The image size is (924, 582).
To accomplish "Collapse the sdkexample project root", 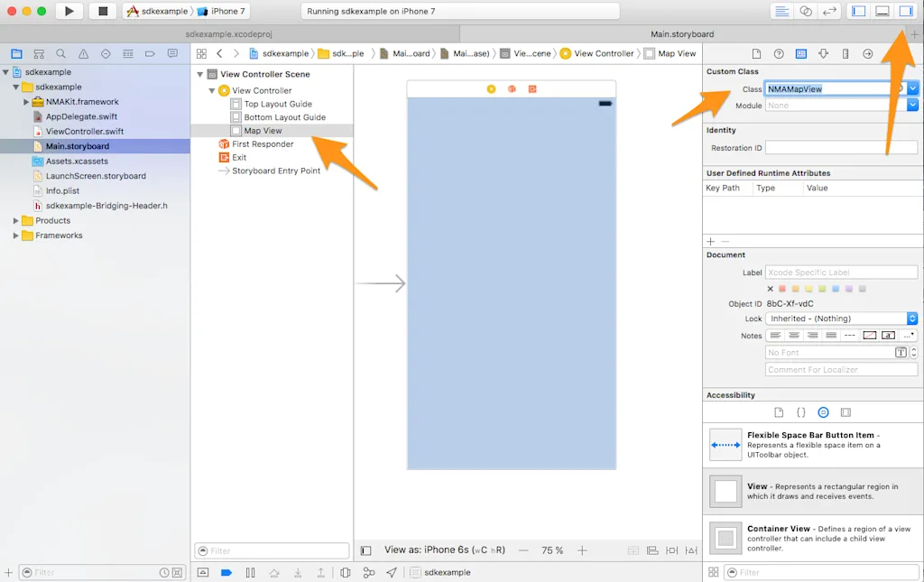I will [5, 72].
